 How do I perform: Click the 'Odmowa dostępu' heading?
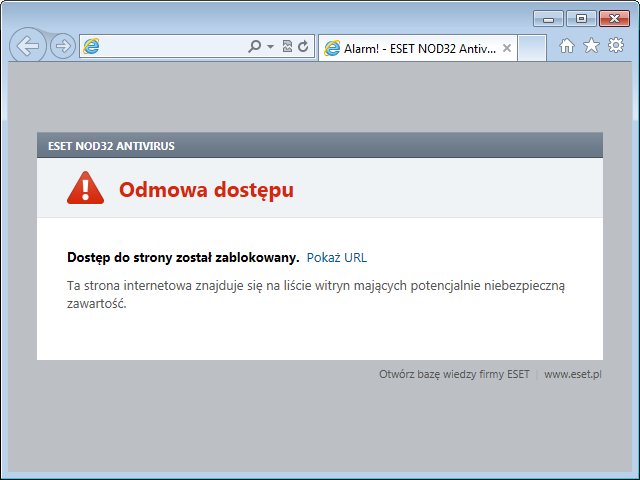(x=206, y=190)
